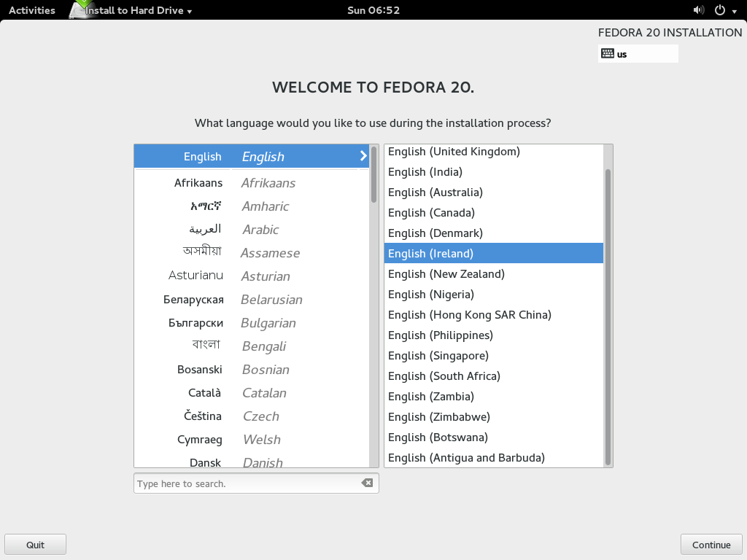Click the volume speaker icon in top bar
This screenshot has width=747, height=560.
pos(698,10)
